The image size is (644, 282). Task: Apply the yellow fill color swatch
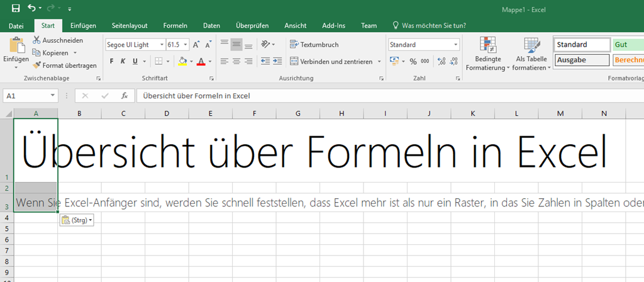click(182, 61)
